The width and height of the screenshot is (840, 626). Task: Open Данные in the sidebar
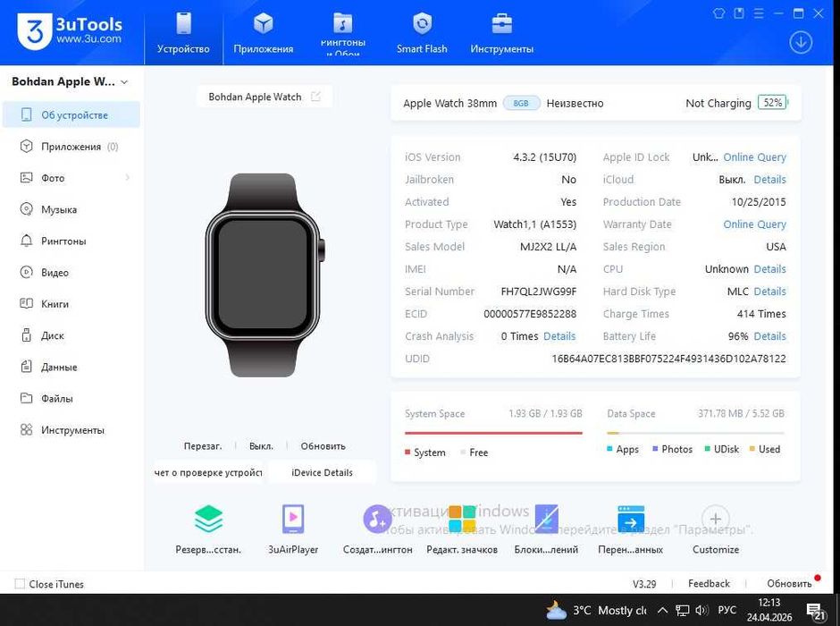(71, 368)
